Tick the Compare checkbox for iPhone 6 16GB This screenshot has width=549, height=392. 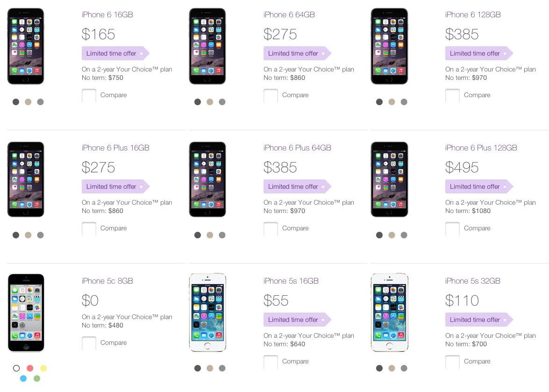pyautogui.click(x=89, y=95)
